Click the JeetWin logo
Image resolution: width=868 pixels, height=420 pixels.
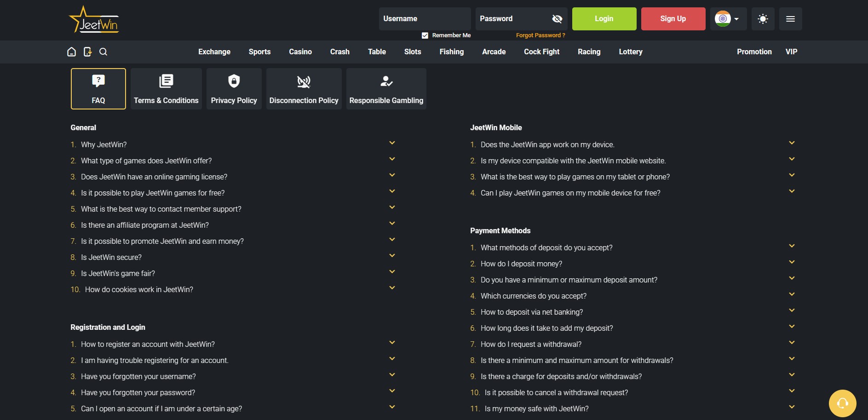pos(94,20)
